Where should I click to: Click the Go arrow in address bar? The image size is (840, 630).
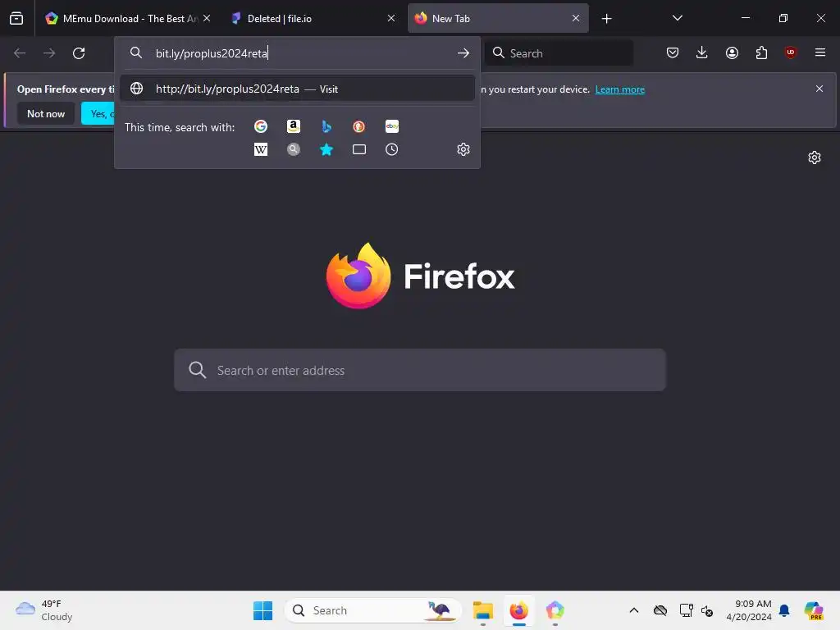pyautogui.click(x=463, y=53)
